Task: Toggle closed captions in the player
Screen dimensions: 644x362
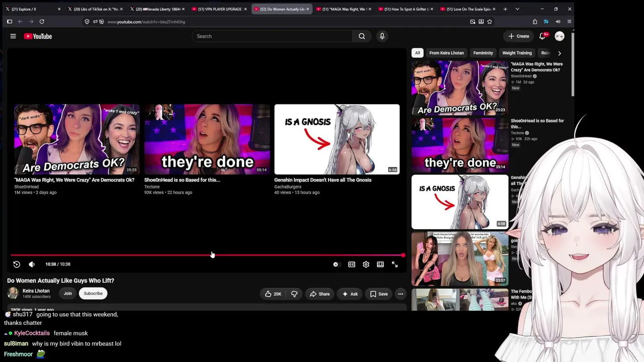Action: click(x=352, y=264)
